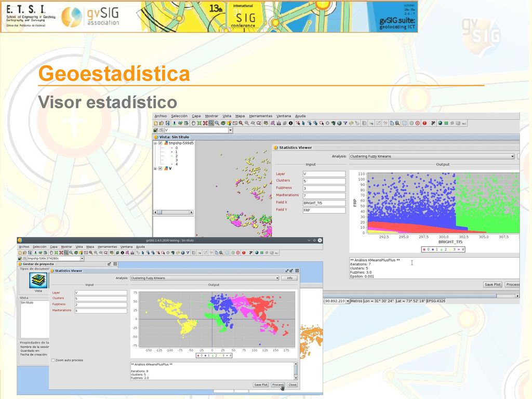Select Sin titulo in Vista list
Screen dimensions: 532x399
point(27,303)
